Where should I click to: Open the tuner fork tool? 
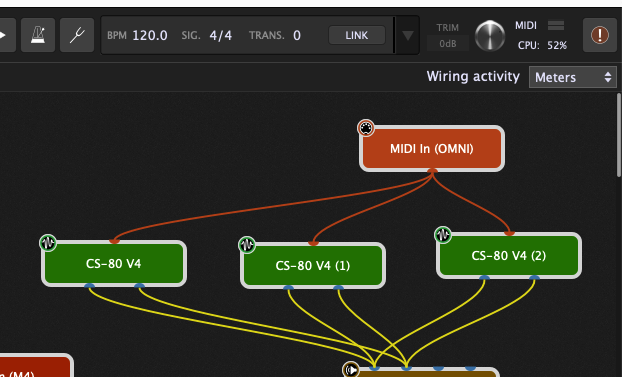click(x=77, y=35)
